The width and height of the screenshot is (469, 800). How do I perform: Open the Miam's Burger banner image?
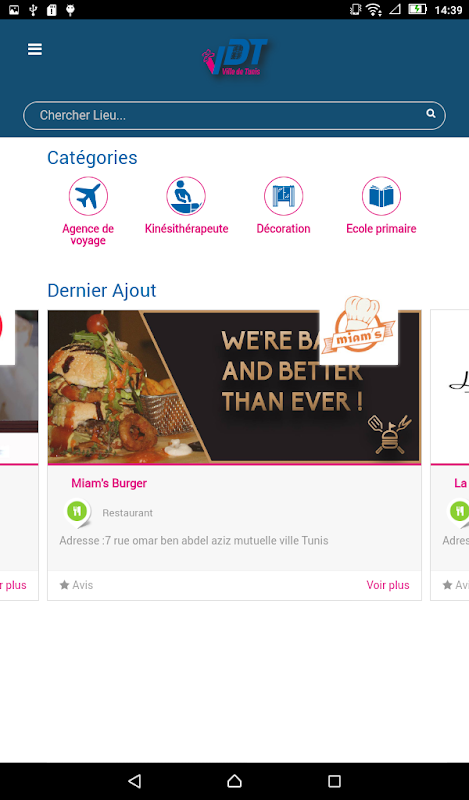click(234, 387)
